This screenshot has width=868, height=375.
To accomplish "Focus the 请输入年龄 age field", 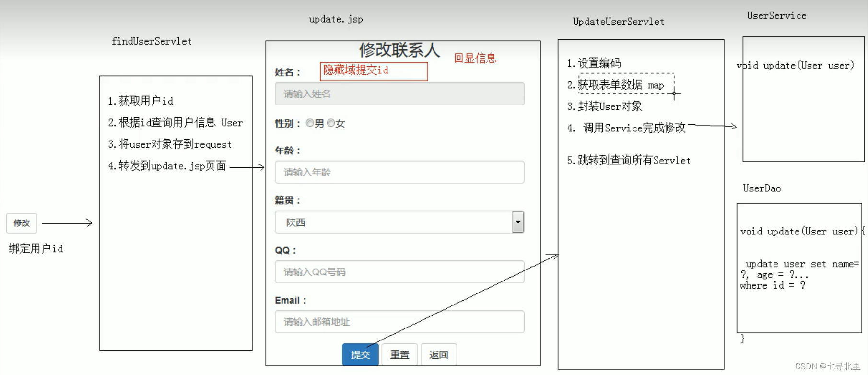I will (399, 172).
